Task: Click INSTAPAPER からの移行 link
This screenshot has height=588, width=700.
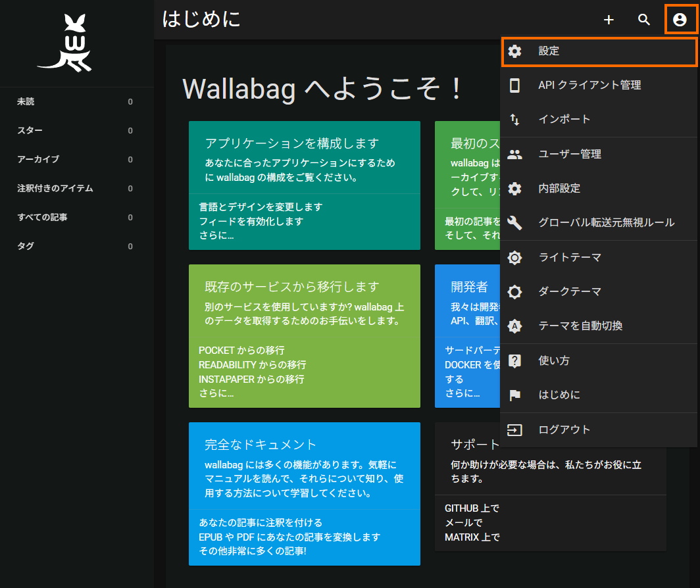Action: 251,379
